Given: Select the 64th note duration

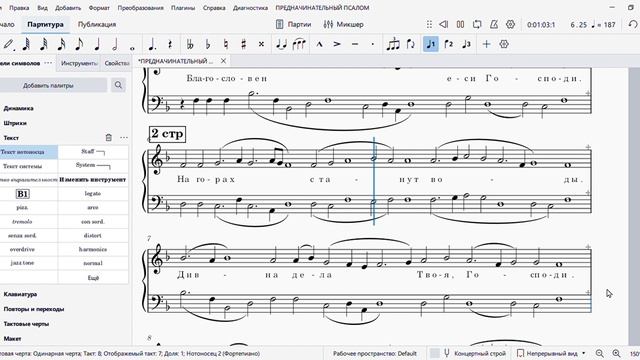Looking at the screenshot, I should (26, 44).
